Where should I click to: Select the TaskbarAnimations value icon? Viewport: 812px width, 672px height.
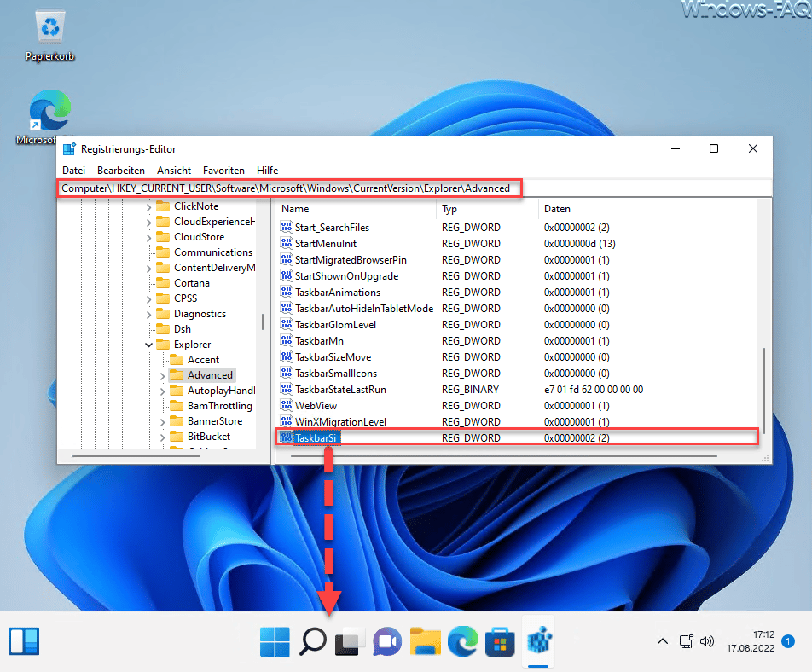pos(287,292)
